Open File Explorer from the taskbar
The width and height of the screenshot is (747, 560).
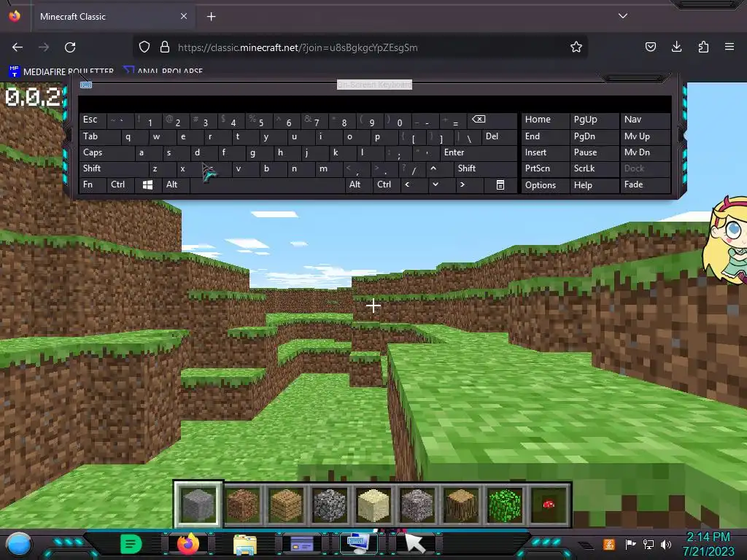[245, 544]
